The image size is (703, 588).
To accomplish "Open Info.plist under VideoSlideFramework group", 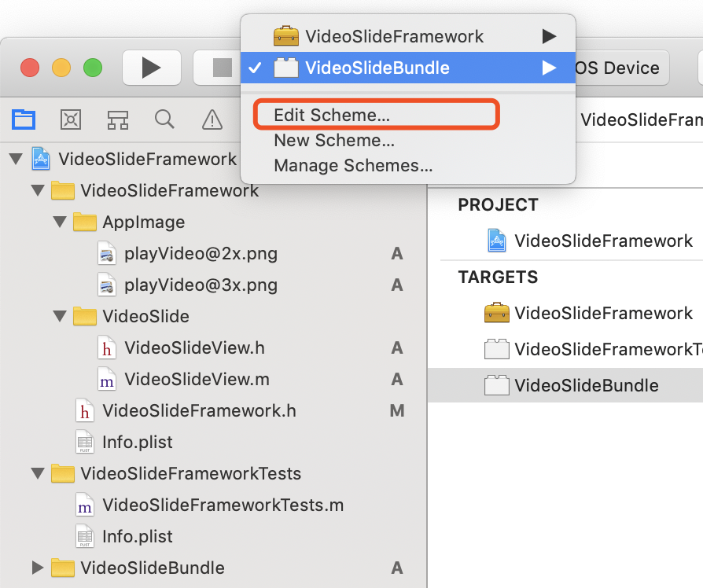I will tap(137, 443).
